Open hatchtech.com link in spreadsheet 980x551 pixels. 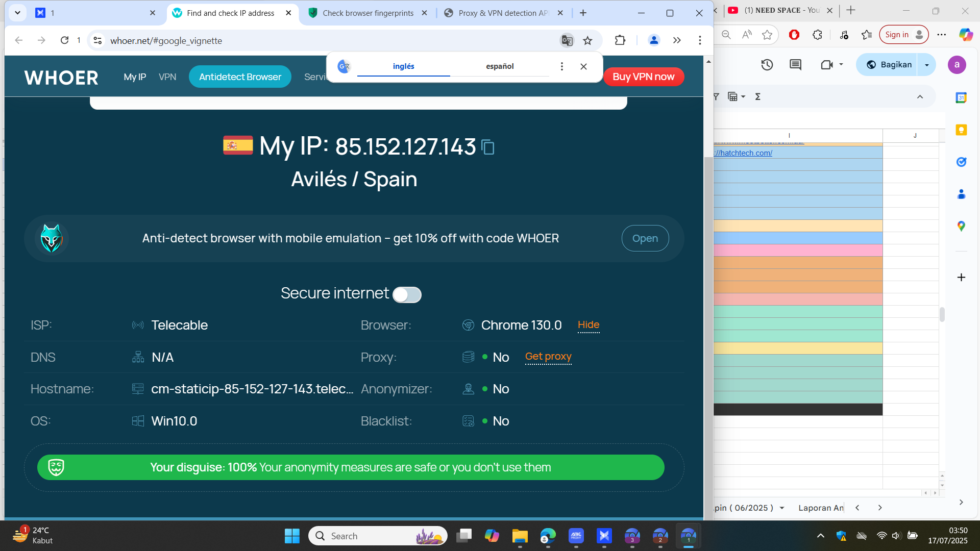[x=743, y=153]
